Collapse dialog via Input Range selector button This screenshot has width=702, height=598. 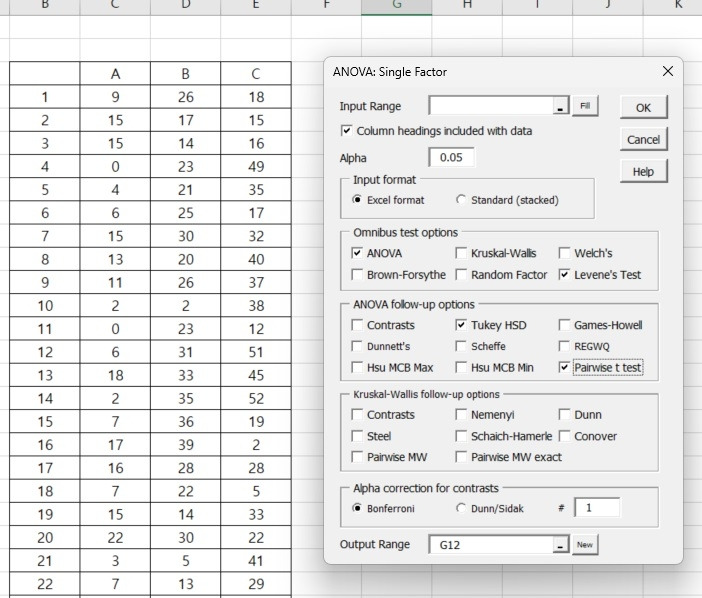click(x=560, y=106)
